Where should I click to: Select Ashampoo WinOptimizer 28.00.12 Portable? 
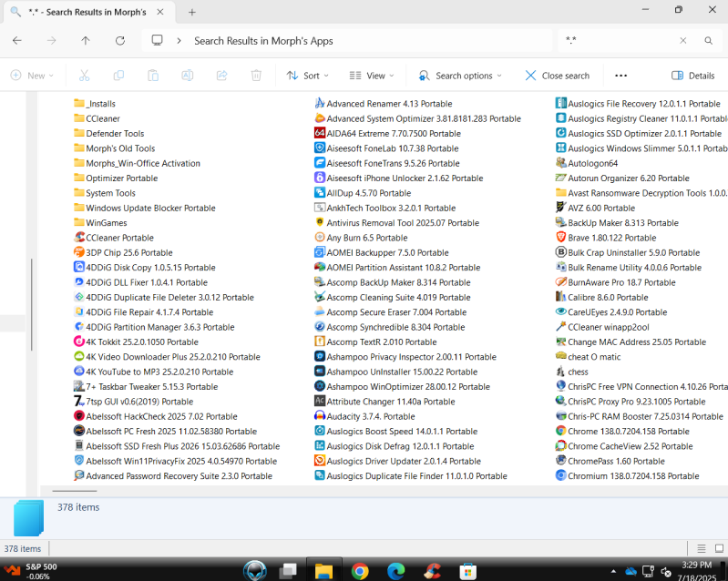pos(403,386)
